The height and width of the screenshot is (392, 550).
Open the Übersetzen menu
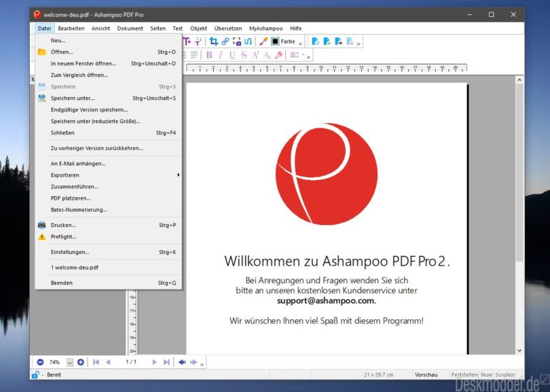click(x=227, y=28)
